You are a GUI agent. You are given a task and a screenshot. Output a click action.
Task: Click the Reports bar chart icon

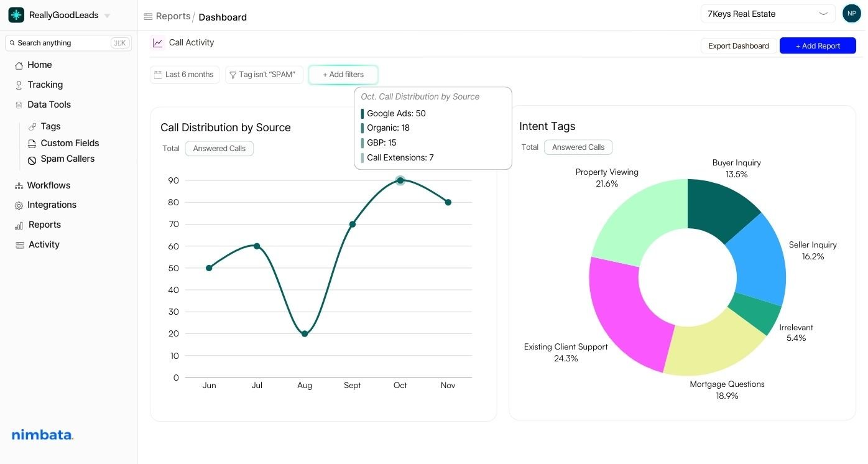click(19, 226)
